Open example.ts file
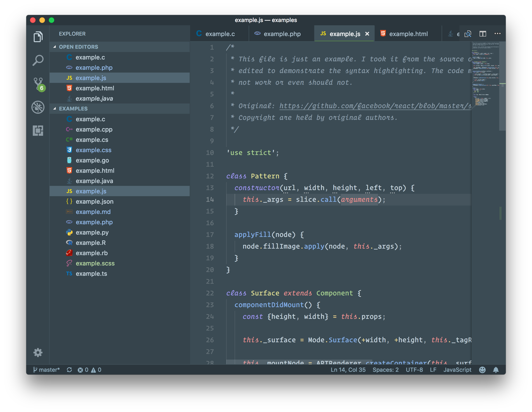This screenshot has height=412, width=532. [120, 274]
